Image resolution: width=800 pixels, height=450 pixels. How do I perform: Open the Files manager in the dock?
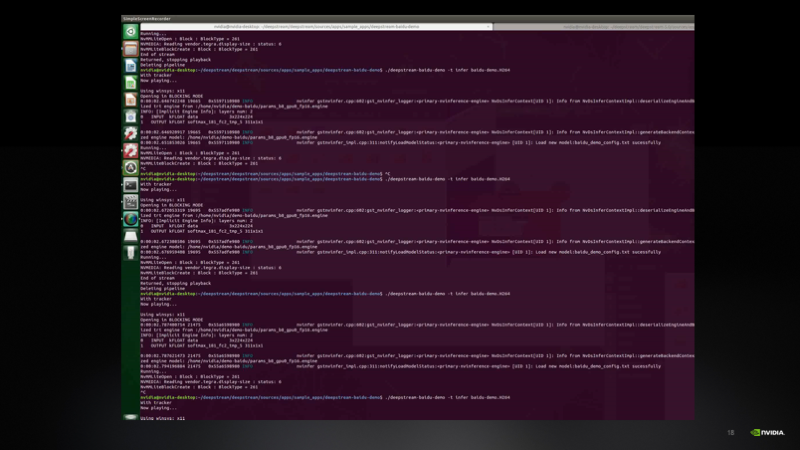[131, 49]
